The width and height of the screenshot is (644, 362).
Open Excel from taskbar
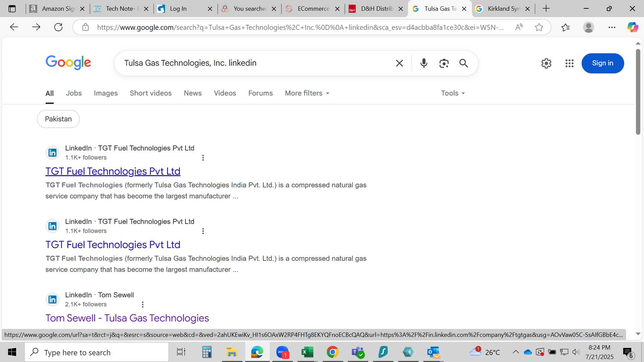(x=307, y=352)
